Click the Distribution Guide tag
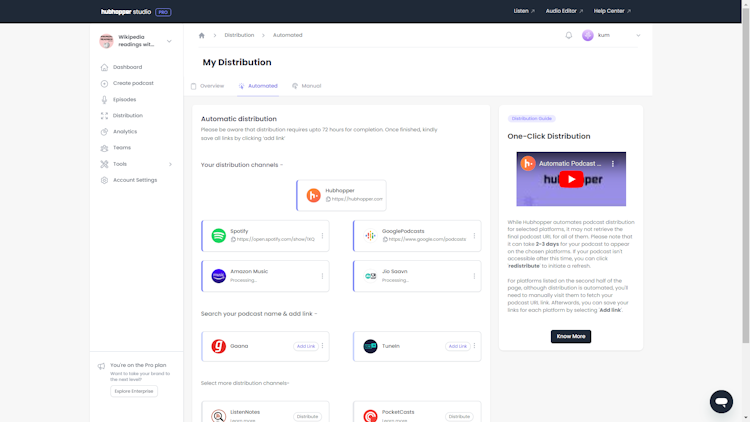This screenshot has width=750, height=422. coord(531,118)
